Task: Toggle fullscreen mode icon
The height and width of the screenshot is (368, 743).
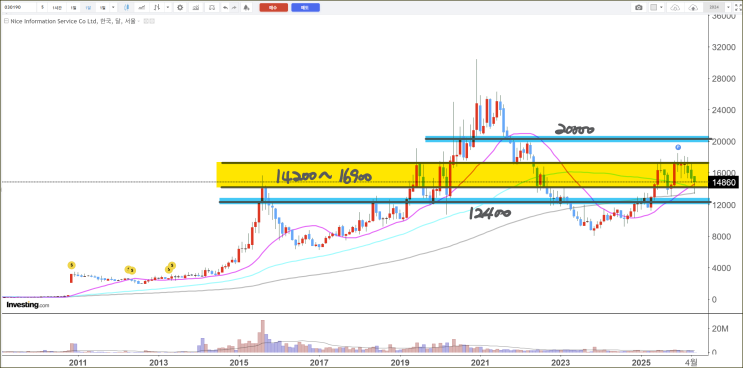Action: pyautogui.click(x=738, y=8)
